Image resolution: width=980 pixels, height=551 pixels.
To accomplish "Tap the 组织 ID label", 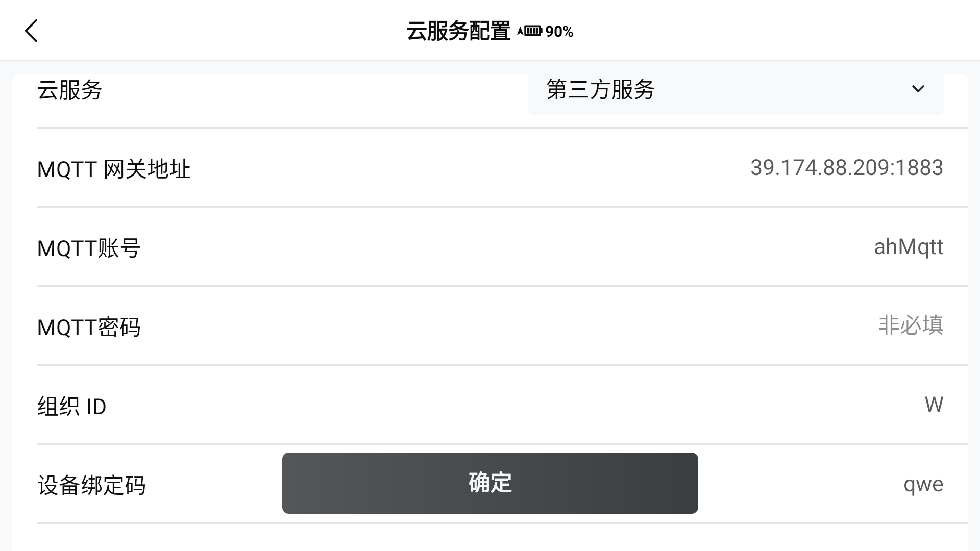I will [71, 407].
